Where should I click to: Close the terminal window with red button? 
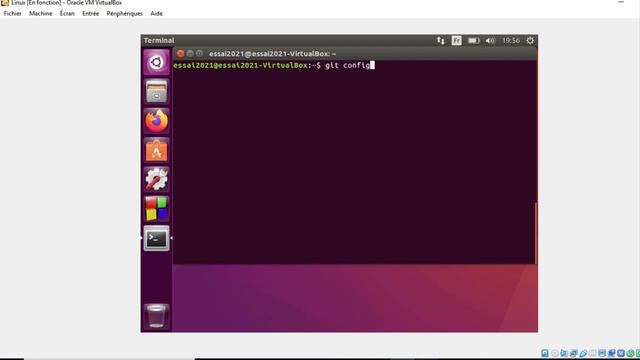click(180, 53)
